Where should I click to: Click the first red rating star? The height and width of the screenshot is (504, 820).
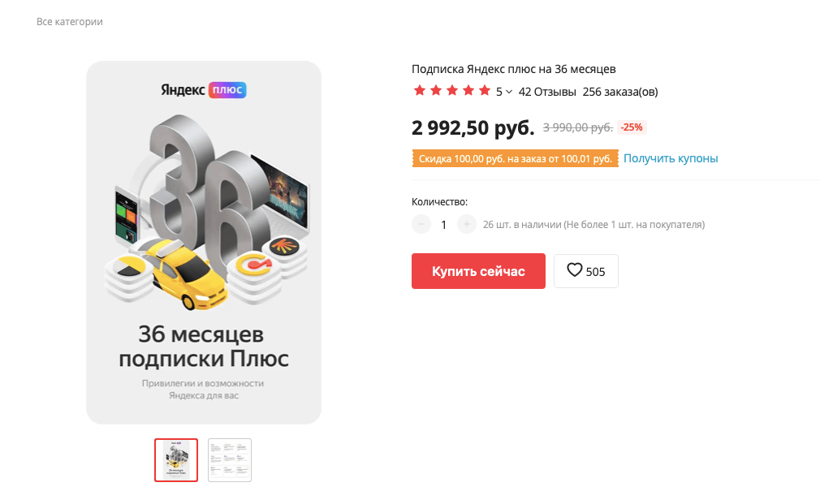pos(418,90)
